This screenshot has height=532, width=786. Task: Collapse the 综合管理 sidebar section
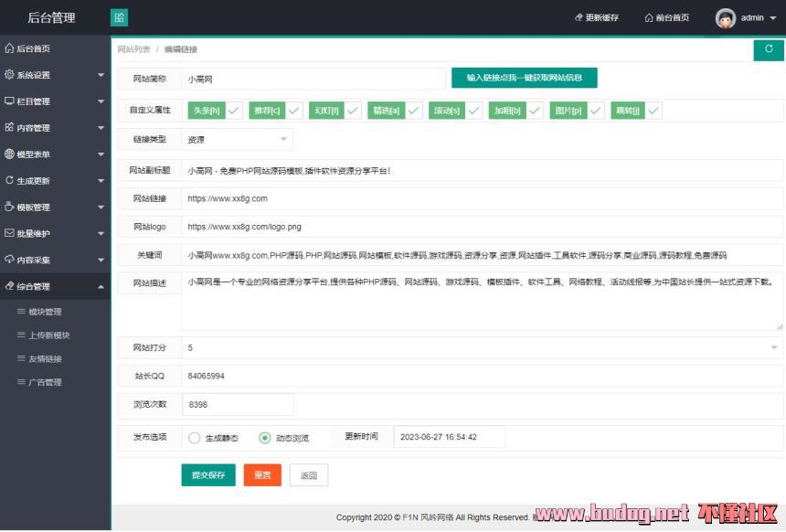[x=55, y=287]
